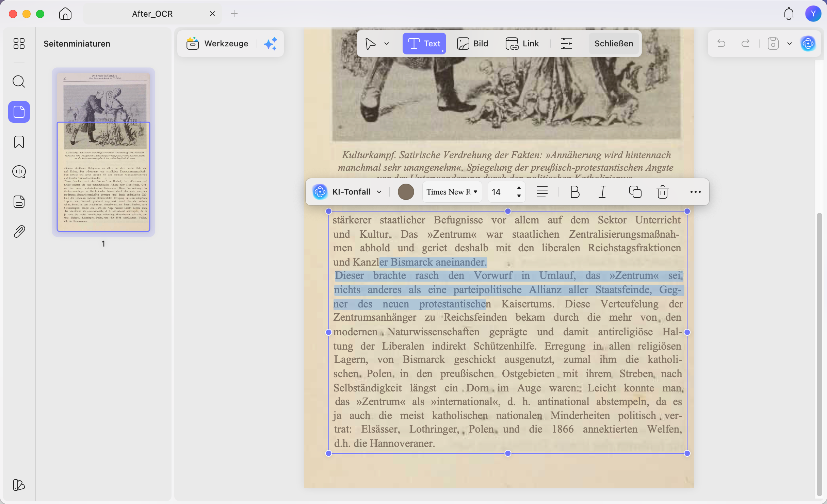This screenshot has height=504, width=827.
Task: Add a new tab with plus
Action: coord(234,14)
